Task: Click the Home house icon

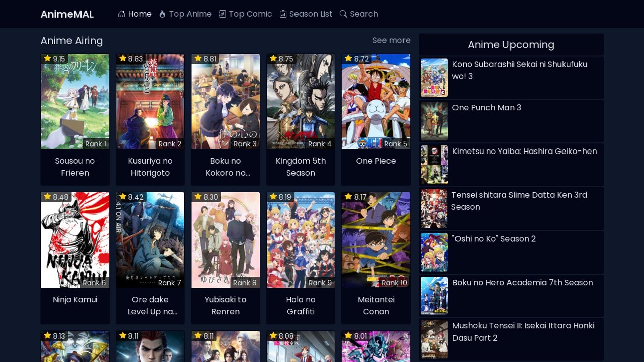Action: tap(121, 14)
